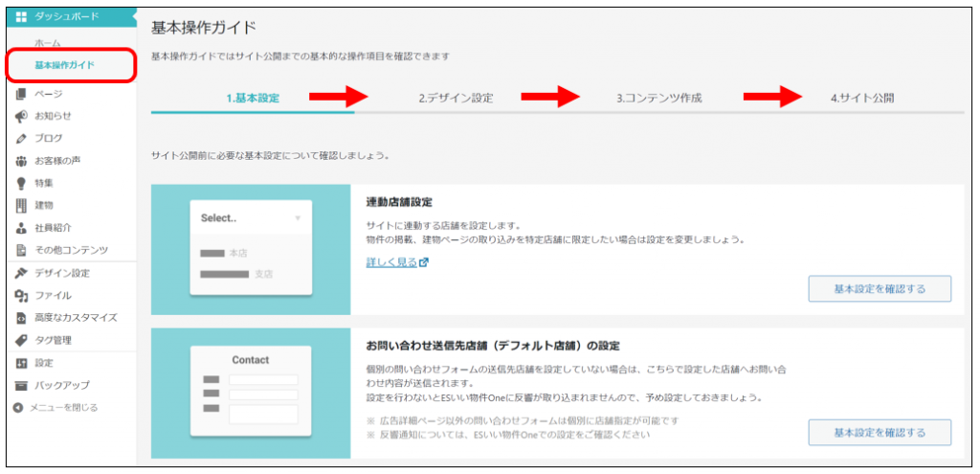Click 基本設定を確認する for お問い合わせ送信先店舗
The height and width of the screenshot is (474, 980).
[x=880, y=432]
